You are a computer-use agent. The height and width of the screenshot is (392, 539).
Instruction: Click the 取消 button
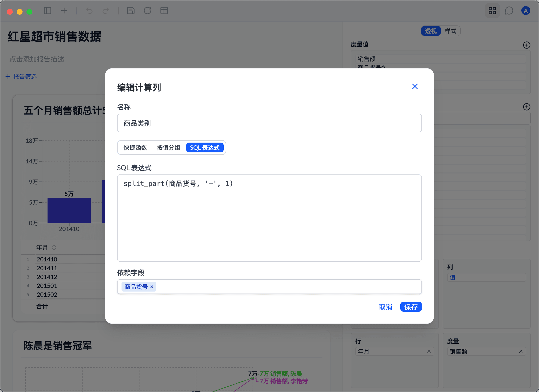pos(385,307)
